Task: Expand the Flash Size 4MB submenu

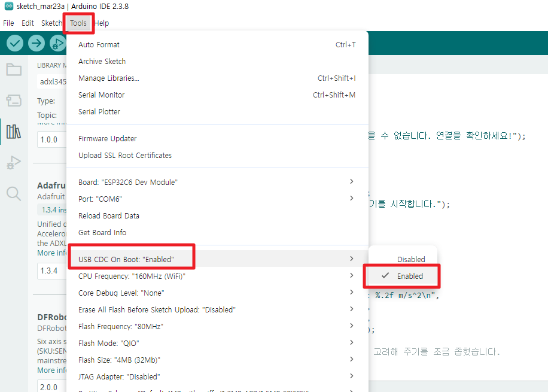Action: pyautogui.click(x=217, y=360)
